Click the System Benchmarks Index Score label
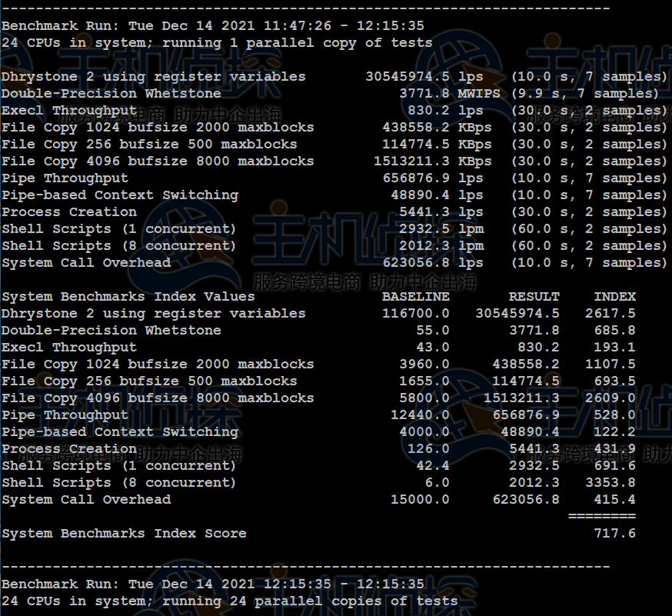The width and height of the screenshot is (672, 616). (124, 533)
